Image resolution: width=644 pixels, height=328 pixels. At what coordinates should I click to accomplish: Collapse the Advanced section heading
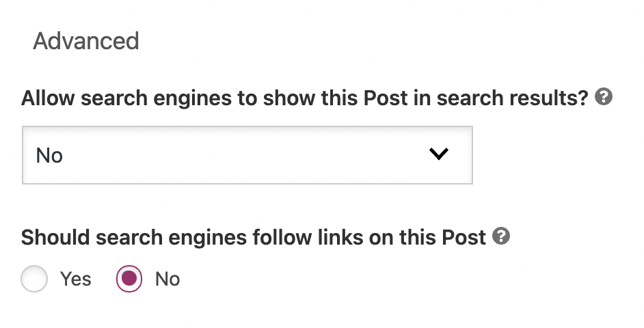click(86, 41)
